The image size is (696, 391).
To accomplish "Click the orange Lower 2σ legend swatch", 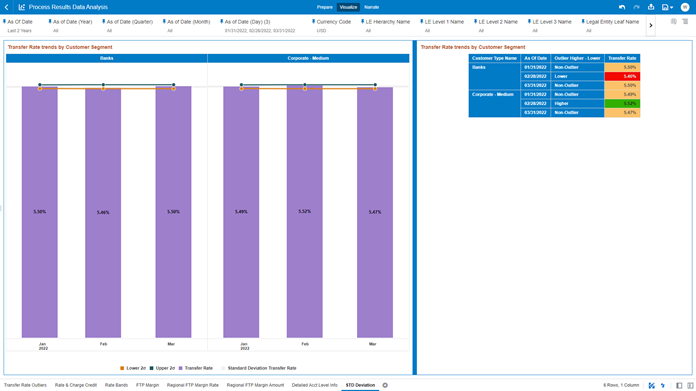I will pos(122,368).
